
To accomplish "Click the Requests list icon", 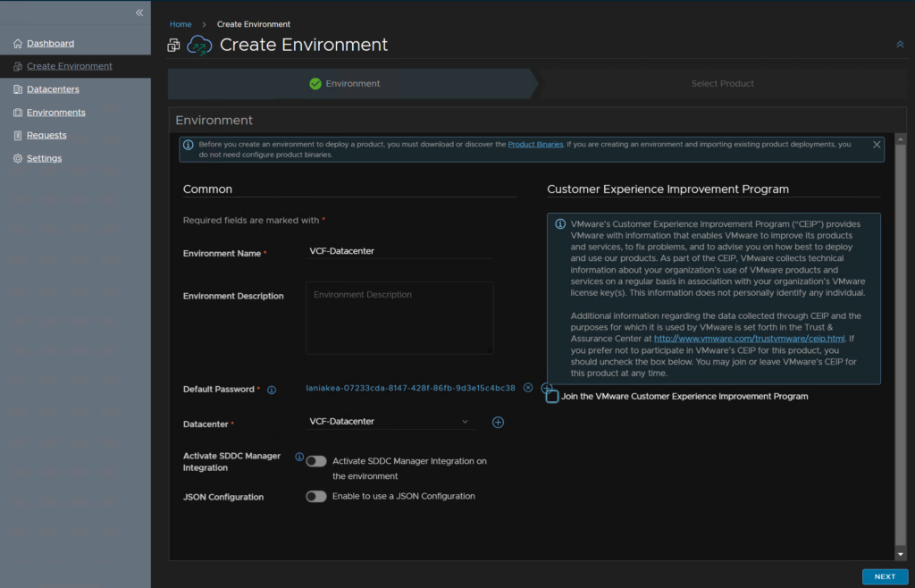I will tap(18, 135).
